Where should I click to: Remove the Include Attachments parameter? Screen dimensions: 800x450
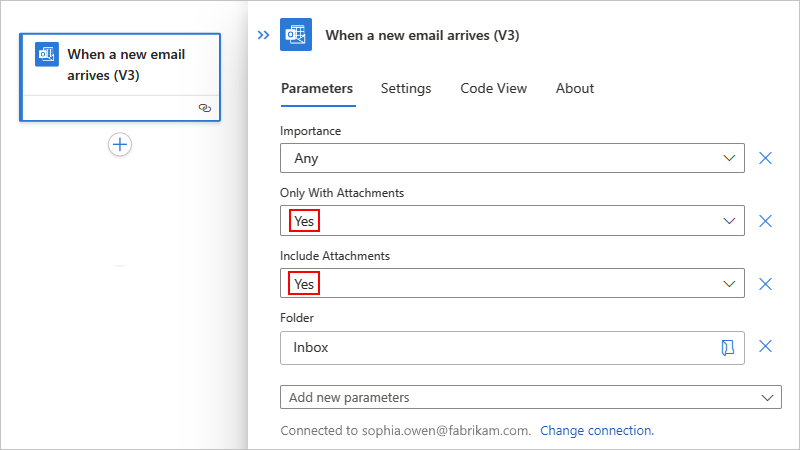(765, 284)
